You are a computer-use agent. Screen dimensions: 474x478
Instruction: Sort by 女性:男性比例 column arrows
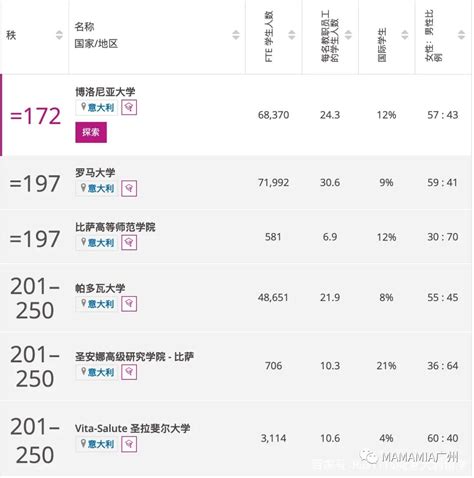[x=461, y=35]
